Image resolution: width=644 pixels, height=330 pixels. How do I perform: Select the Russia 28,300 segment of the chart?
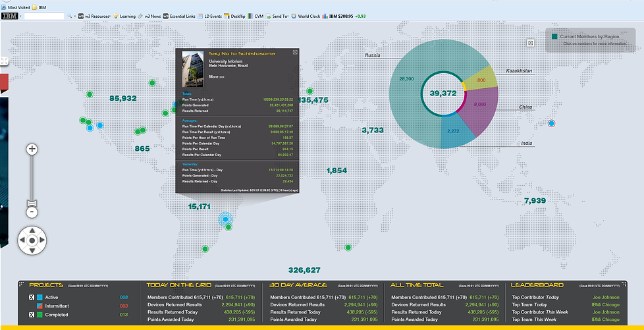[x=406, y=78]
